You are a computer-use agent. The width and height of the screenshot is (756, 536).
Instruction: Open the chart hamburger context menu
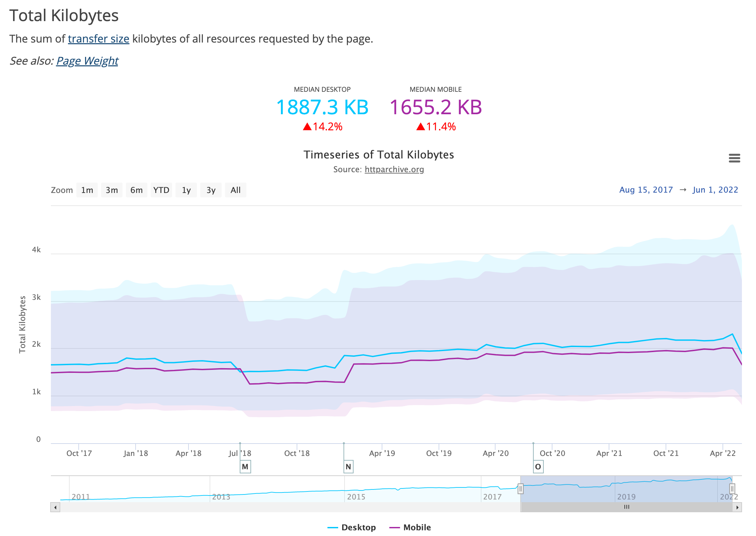tap(734, 158)
